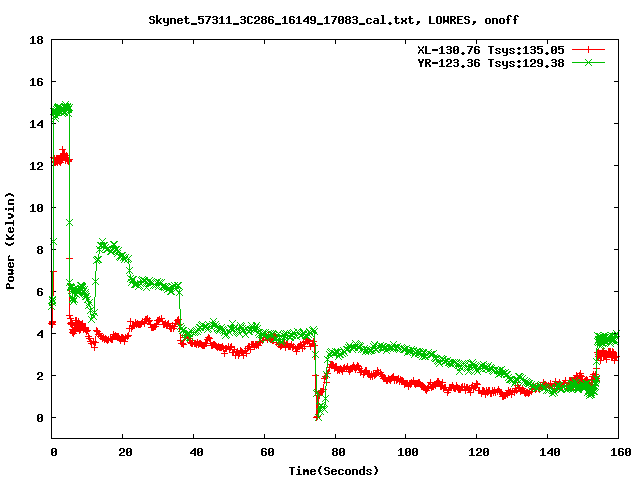
Task: Click the x-axis tick label 100
Action: [x=408, y=452]
